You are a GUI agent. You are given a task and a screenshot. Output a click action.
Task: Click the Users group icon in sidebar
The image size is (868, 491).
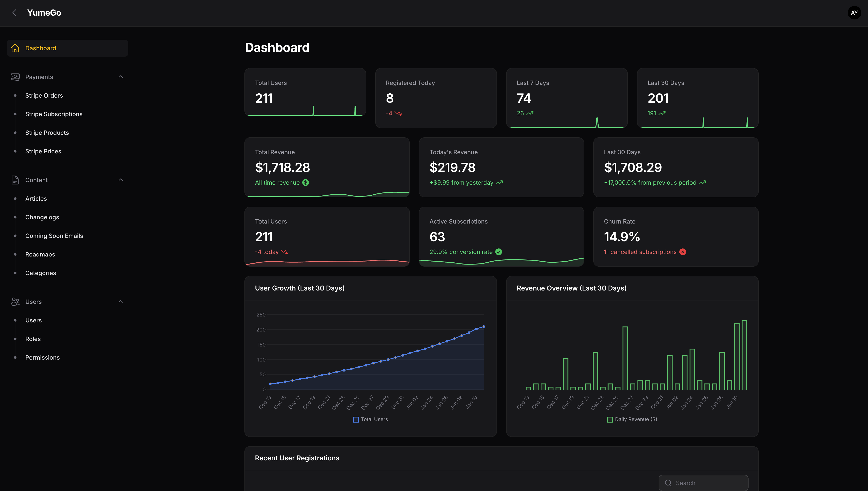coord(15,302)
